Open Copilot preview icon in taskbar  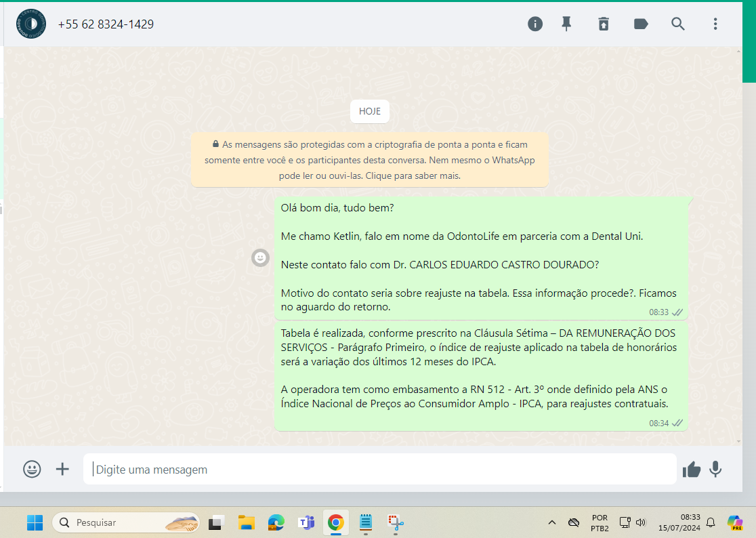(x=735, y=522)
